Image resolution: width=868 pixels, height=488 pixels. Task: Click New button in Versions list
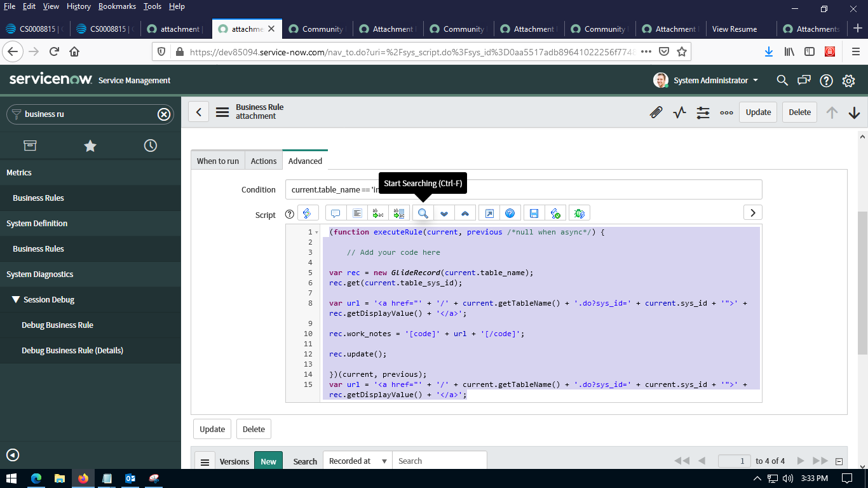coord(268,461)
